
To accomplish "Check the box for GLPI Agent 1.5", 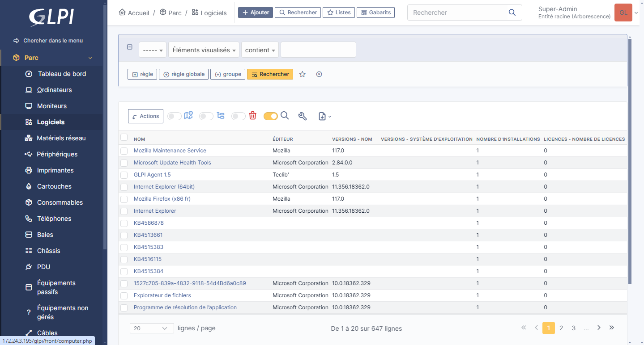I will coord(124,175).
